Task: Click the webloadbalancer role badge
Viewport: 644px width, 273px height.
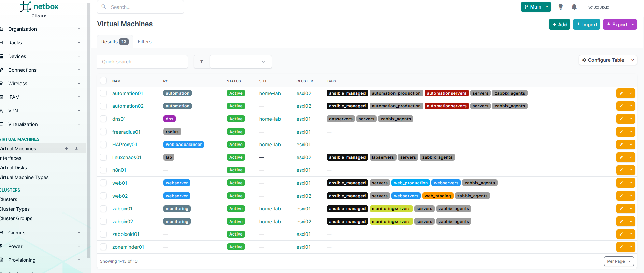Action: (x=184, y=145)
